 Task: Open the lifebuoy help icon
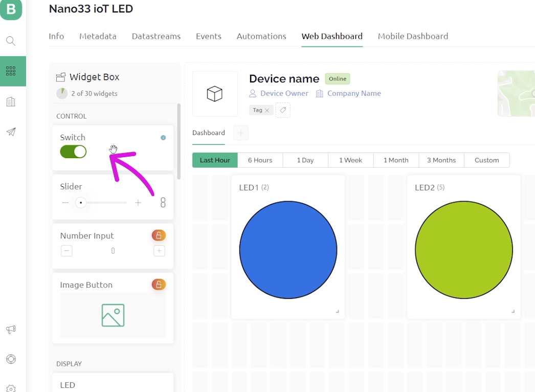11,359
